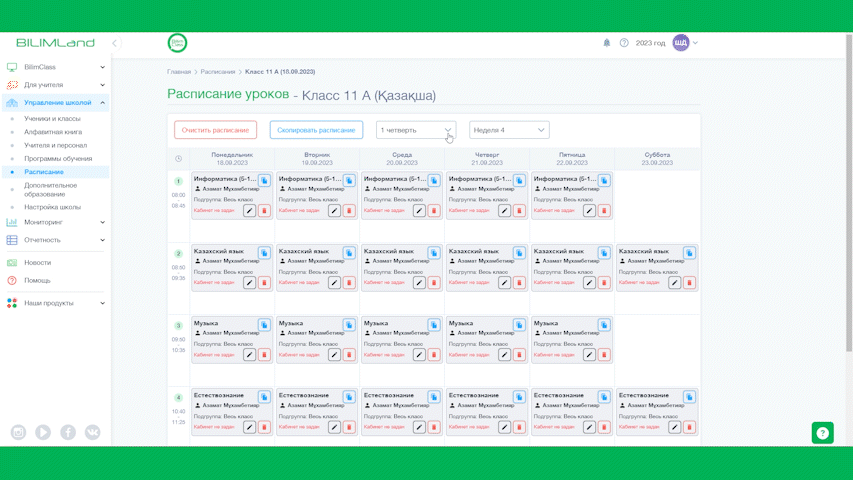Copy Monday's Музыка lesson

tap(264, 325)
